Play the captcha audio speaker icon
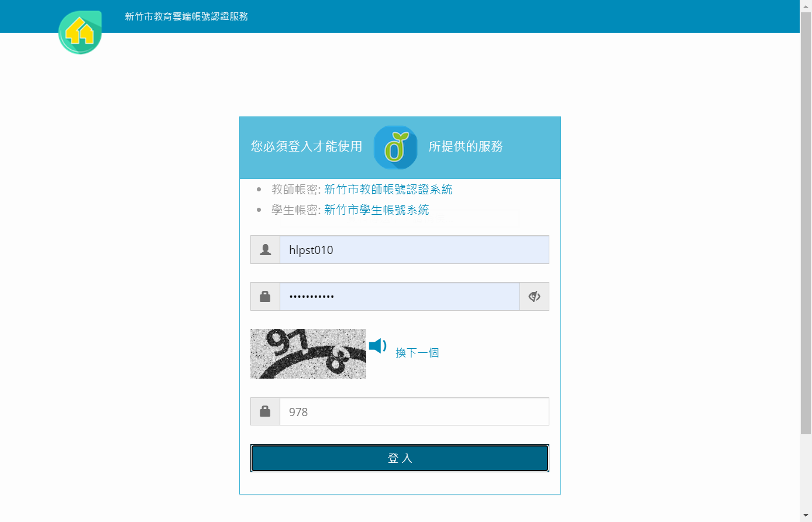This screenshot has height=522, width=812. coord(378,346)
